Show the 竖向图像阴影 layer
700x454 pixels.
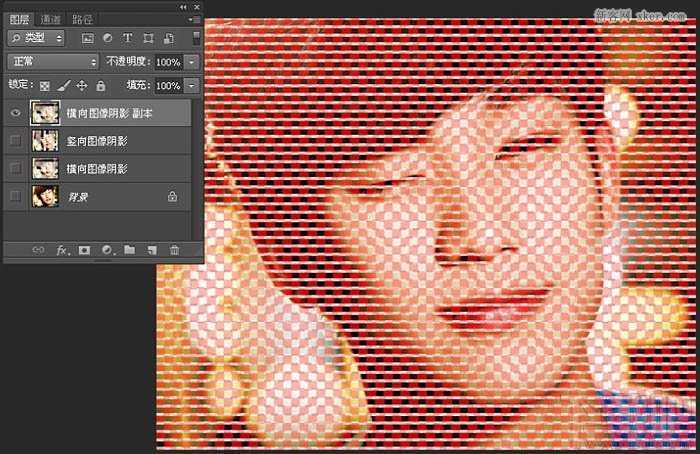coord(16,141)
